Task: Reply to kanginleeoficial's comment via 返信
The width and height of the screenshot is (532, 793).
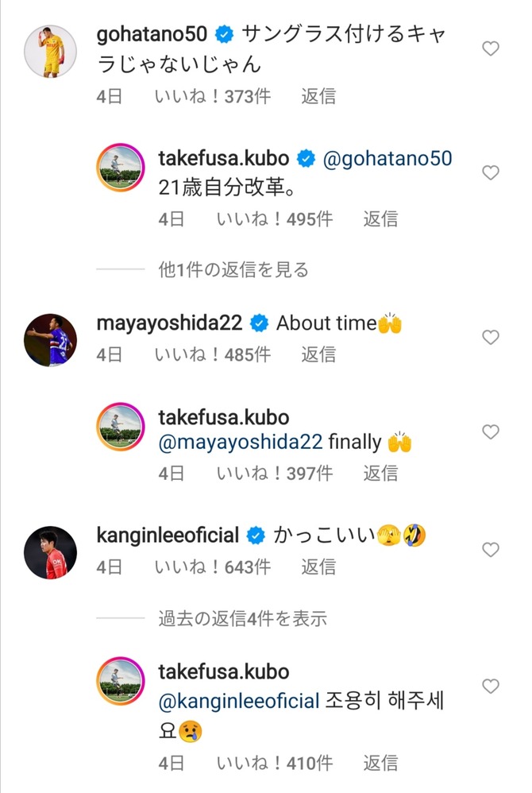Action: [x=318, y=567]
